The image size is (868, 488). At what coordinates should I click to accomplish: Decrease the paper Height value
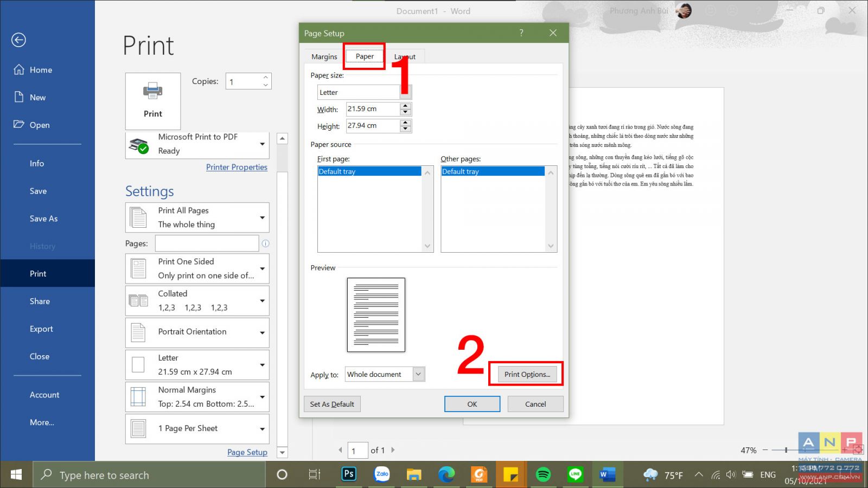tap(405, 129)
